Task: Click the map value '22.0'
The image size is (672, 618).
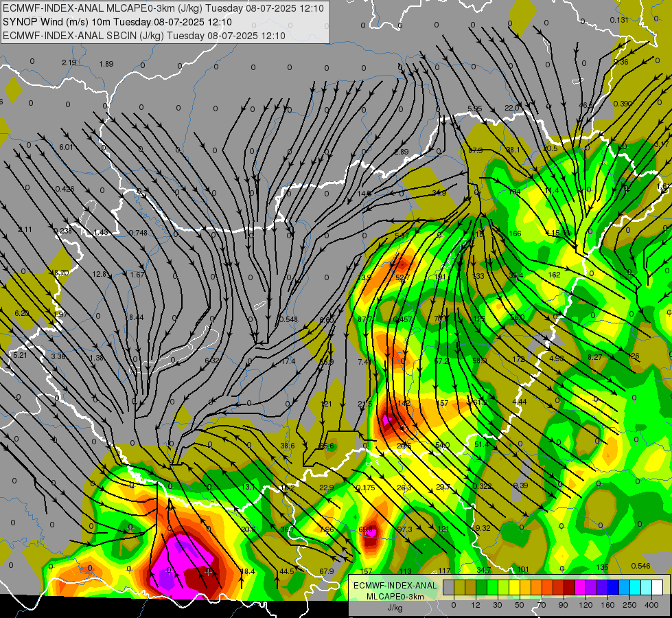Action: (511, 108)
